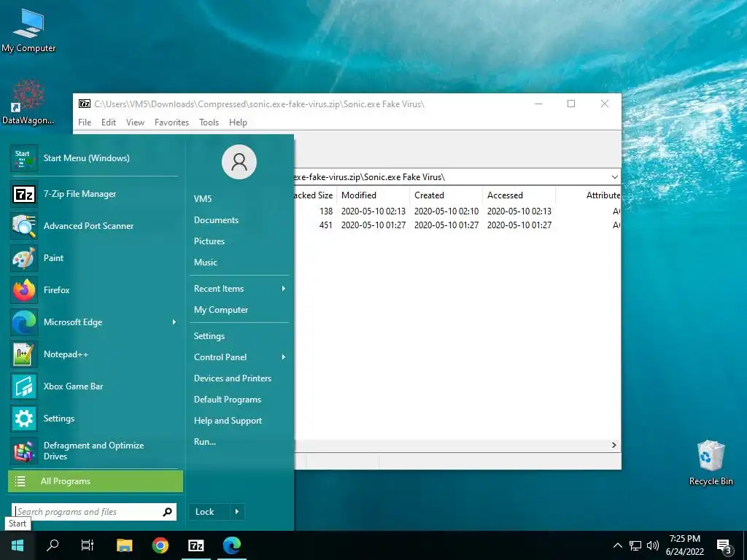
Task: Click the user account avatar picture
Action: (x=239, y=162)
